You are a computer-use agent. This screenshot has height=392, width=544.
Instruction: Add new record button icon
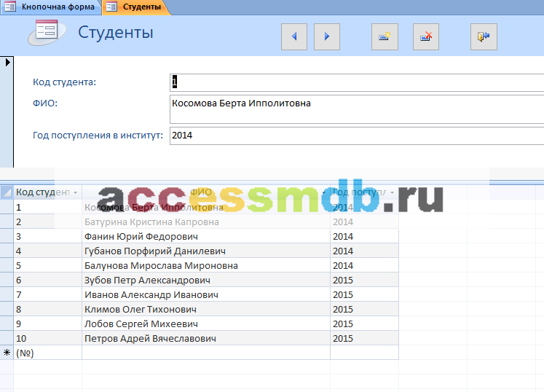tap(385, 36)
